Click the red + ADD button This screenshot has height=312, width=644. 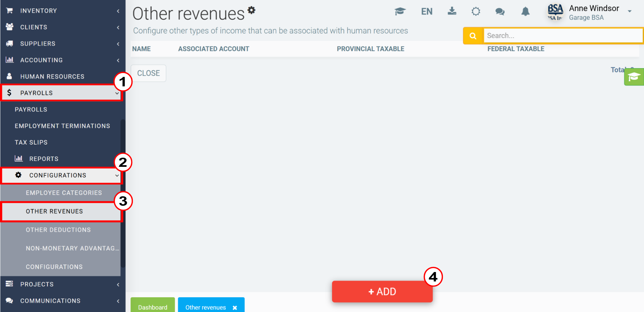(382, 291)
